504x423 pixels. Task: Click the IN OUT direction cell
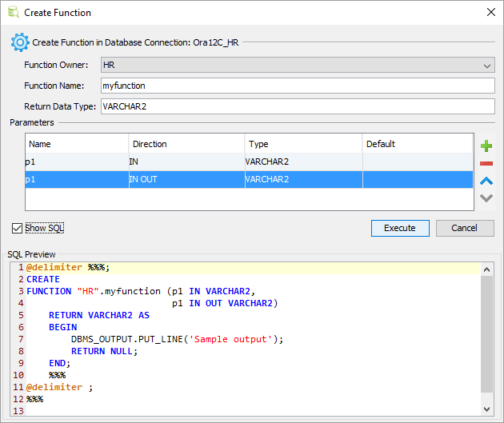click(x=186, y=179)
